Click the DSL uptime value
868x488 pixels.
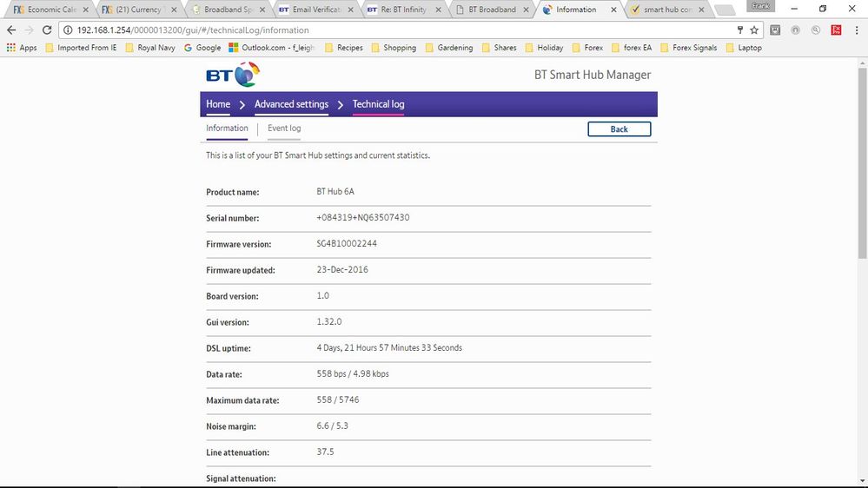click(389, 347)
